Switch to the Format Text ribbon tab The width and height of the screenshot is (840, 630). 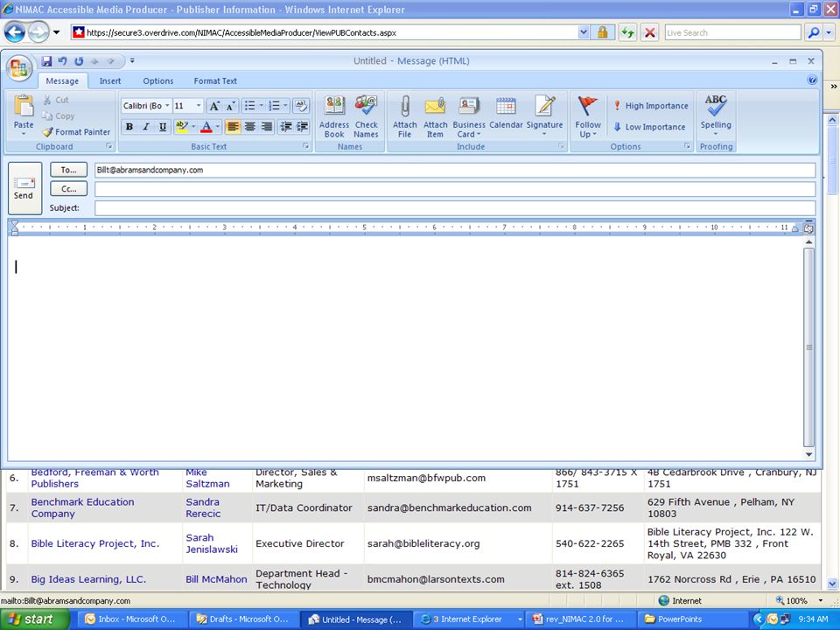point(215,80)
